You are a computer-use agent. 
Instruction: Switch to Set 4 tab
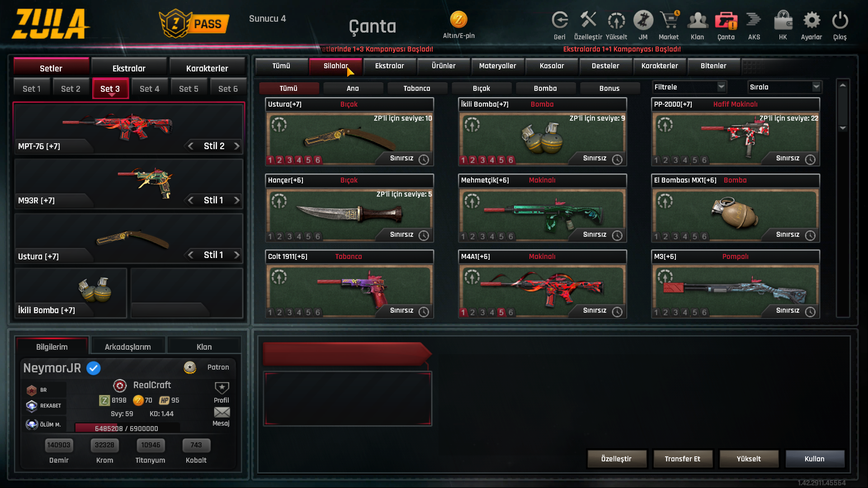click(150, 89)
